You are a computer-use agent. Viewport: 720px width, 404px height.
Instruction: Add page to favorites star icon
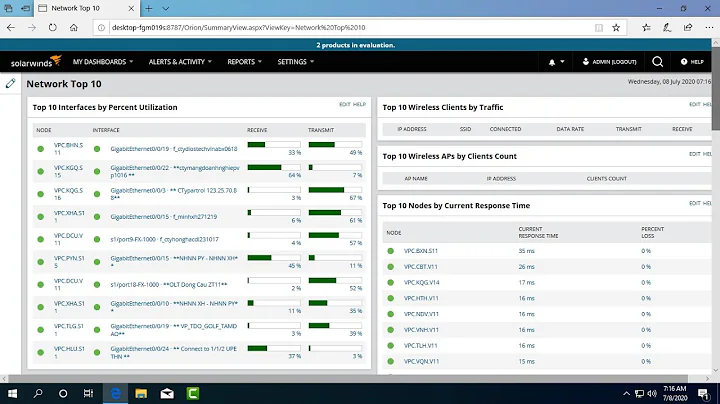click(x=616, y=28)
